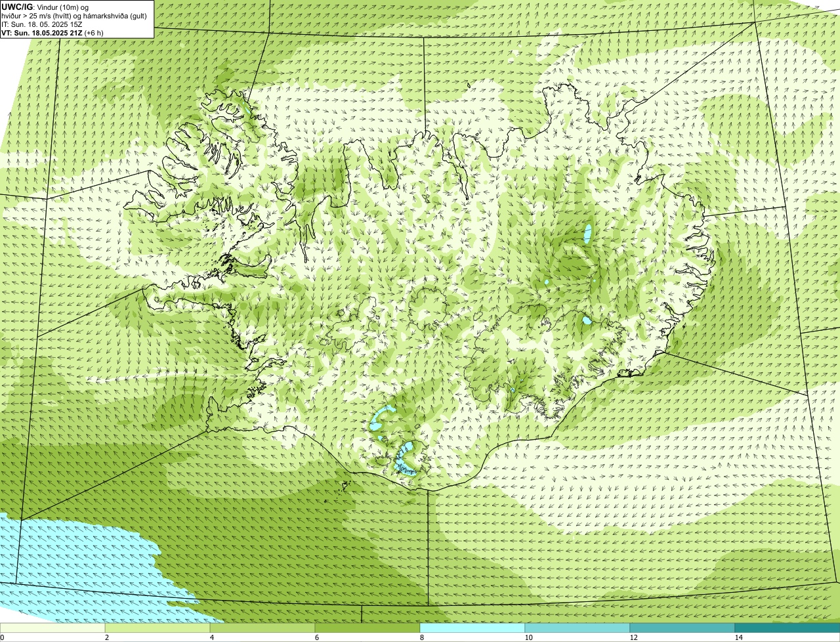Click the light green 2–4 m/s legend swatch
Screen dimensions: 840x642
tap(157, 628)
